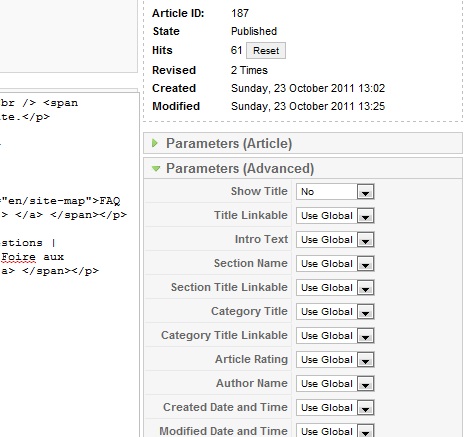Open the Author Name dropdown
The width and height of the screenshot is (468, 437).
point(335,384)
